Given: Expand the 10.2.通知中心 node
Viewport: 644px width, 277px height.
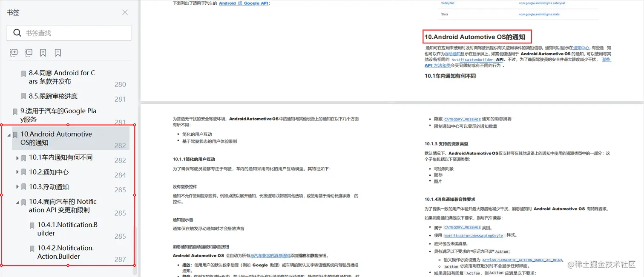Looking at the screenshot, I should click(x=17, y=172).
